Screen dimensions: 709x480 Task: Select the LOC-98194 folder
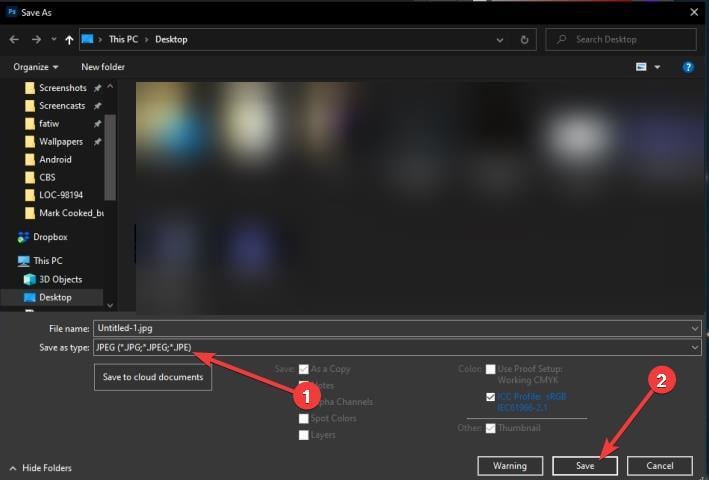click(x=61, y=195)
